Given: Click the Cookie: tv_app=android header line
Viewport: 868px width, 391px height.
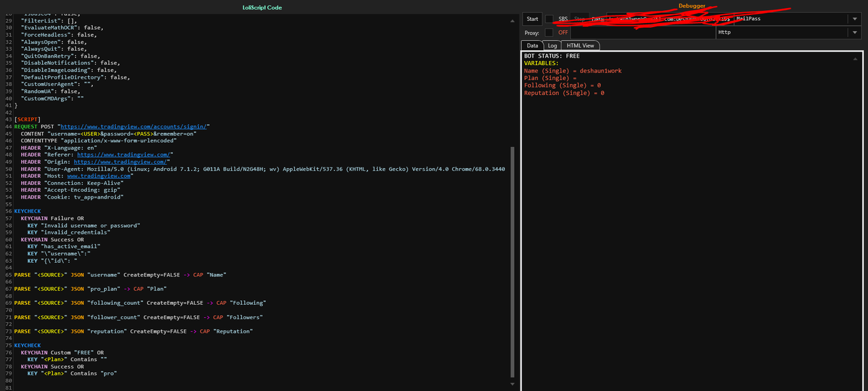Looking at the screenshot, I should pos(72,197).
